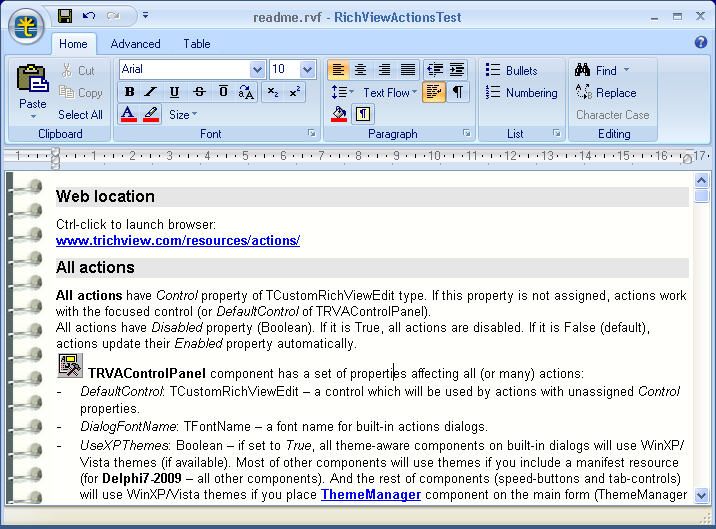Toggle Superscript formatting
Screen dimensions: 716x529
pyautogui.click(x=295, y=92)
